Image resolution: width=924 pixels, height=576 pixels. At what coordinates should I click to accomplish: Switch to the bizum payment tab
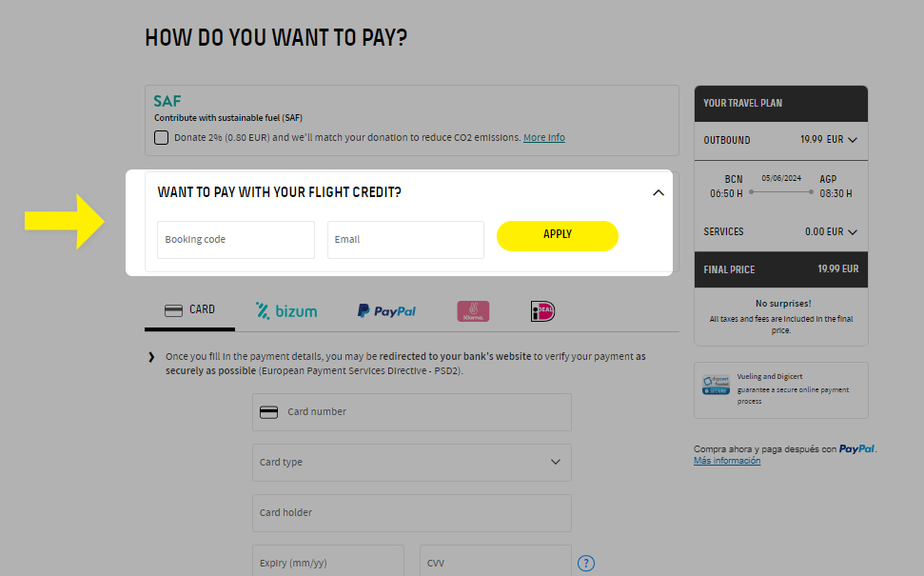(x=285, y=309)
